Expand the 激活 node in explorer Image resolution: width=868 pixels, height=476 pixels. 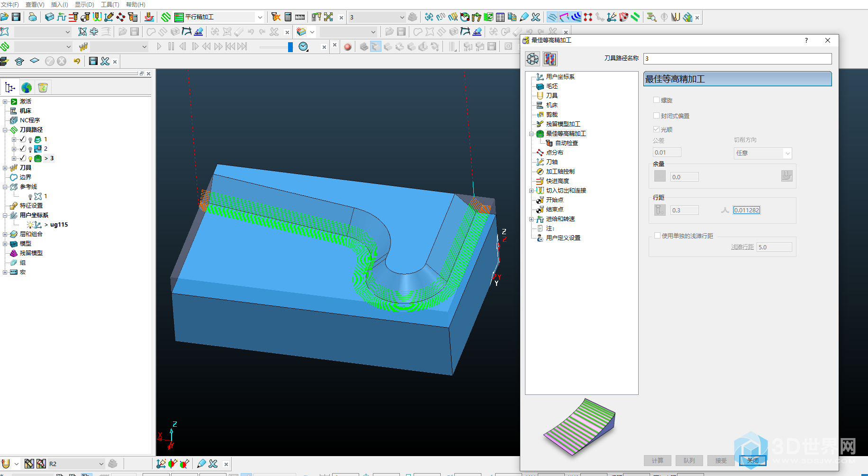[x=5, y=101]
